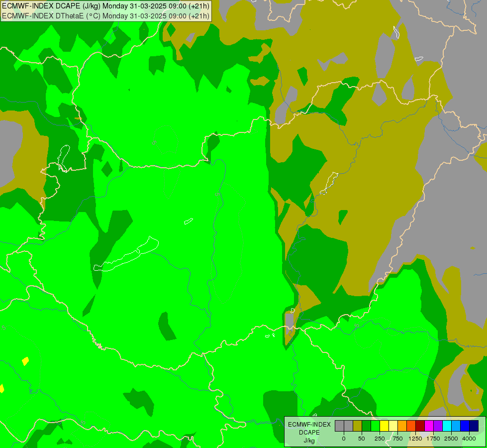Click the DCAPE label in the legend
Viewport: 487px width, 448px height.
[x=309, y=433]
